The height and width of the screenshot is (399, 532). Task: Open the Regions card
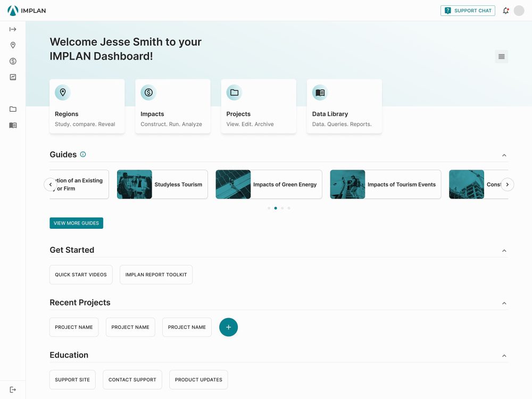[87, 106]
